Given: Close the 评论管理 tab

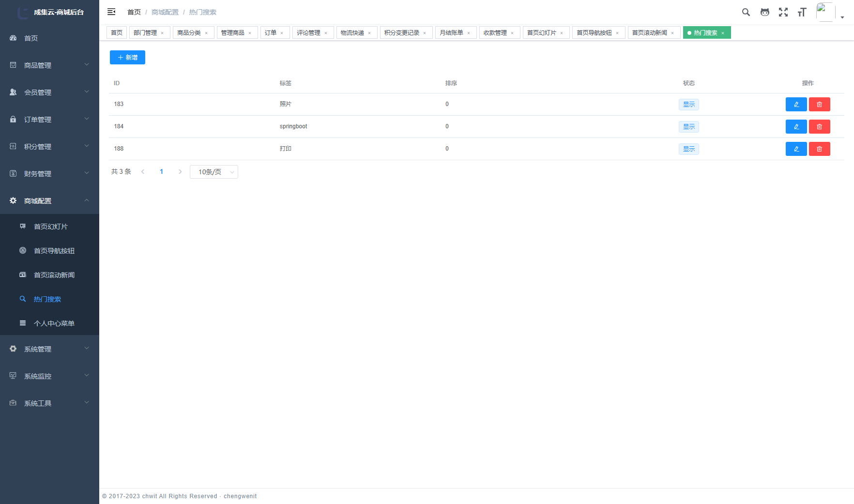Looking at the screenshot, I should click(x=326, y=33).
